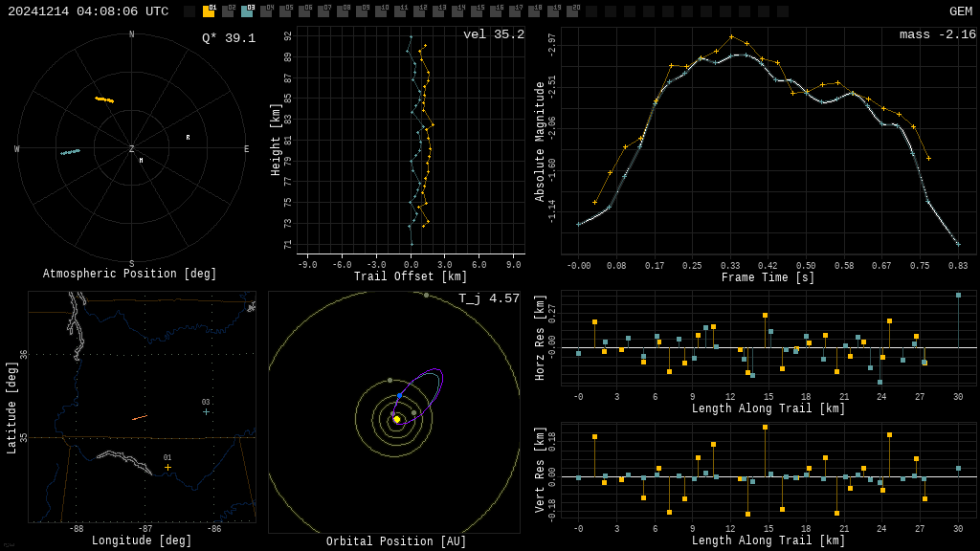
Task: Click the GEM shower label
Action: tap(960, 11)
